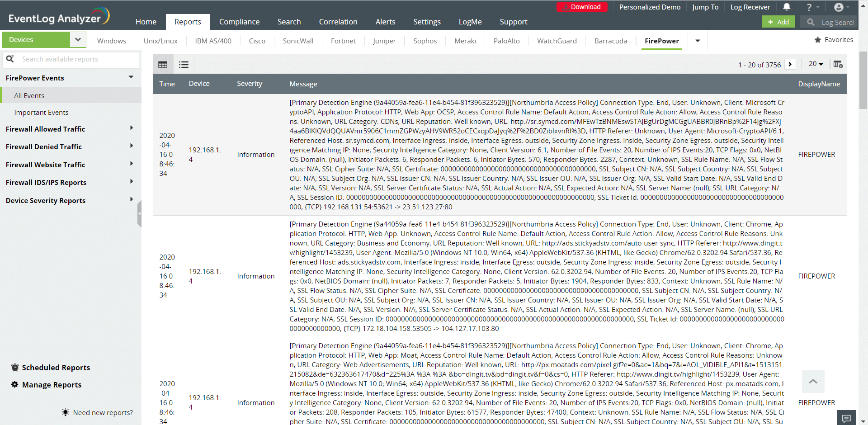Click the lightbulb Need new reports icon
The image size is (868, 425).
66,412
